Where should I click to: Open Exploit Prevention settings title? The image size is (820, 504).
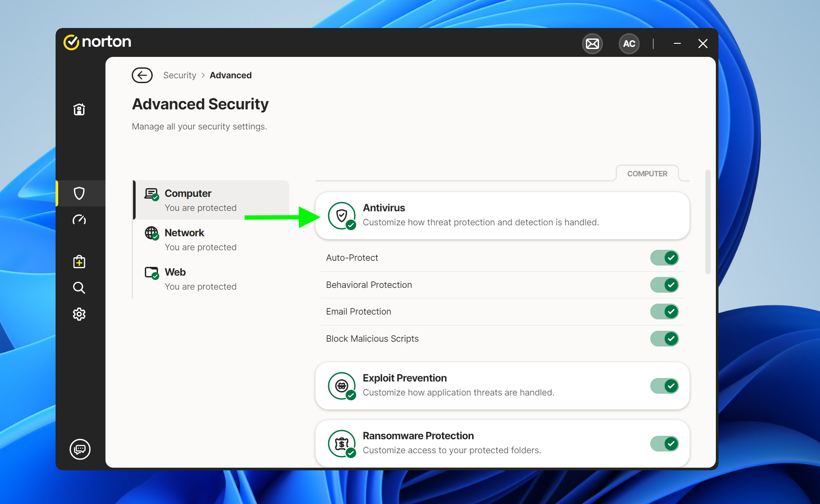point(405,378)
